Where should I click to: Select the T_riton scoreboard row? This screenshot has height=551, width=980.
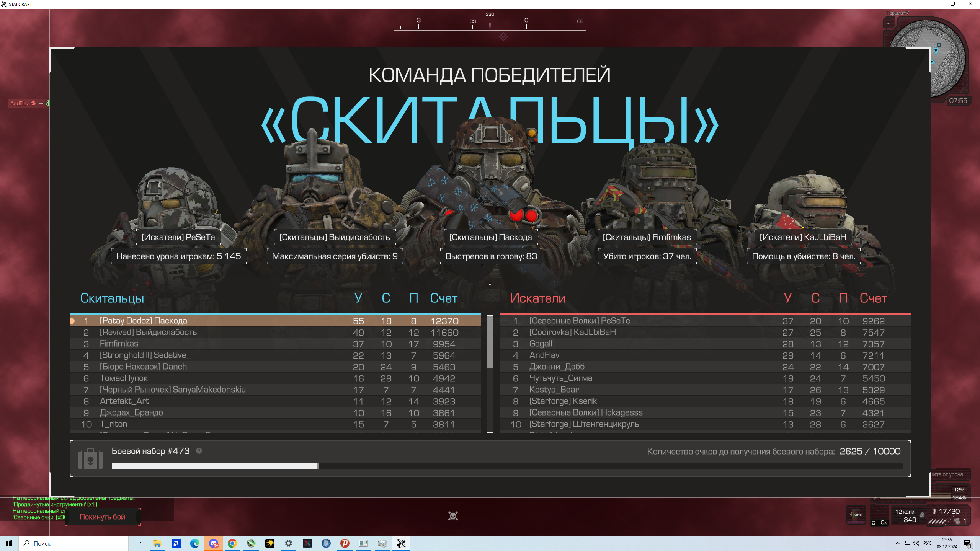[x=275, y=424]
